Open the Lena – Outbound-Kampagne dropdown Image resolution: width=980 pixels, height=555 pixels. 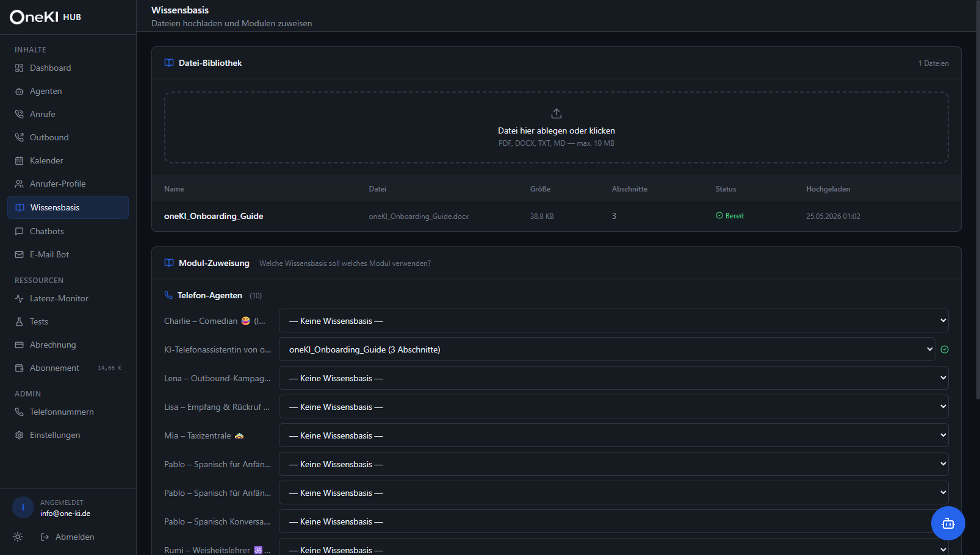[614, 378]
